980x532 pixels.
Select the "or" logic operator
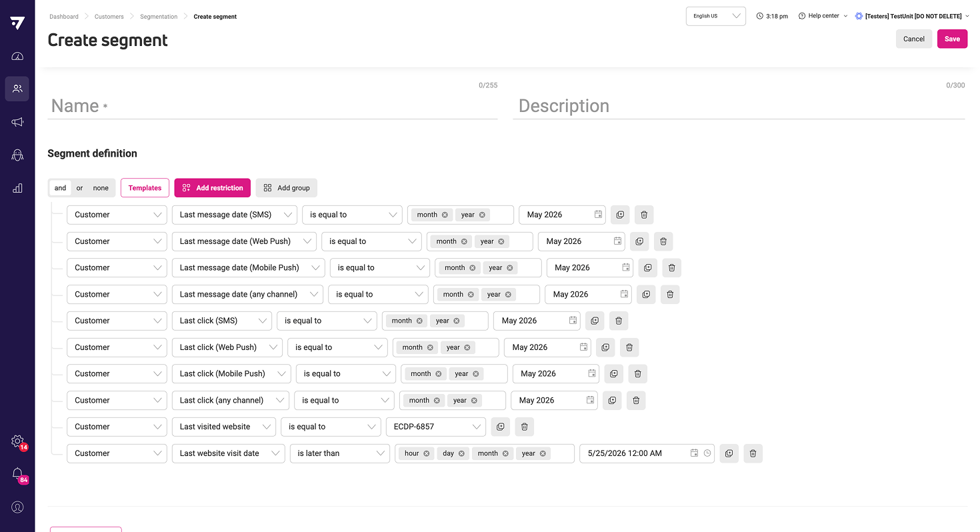[79, 188]
